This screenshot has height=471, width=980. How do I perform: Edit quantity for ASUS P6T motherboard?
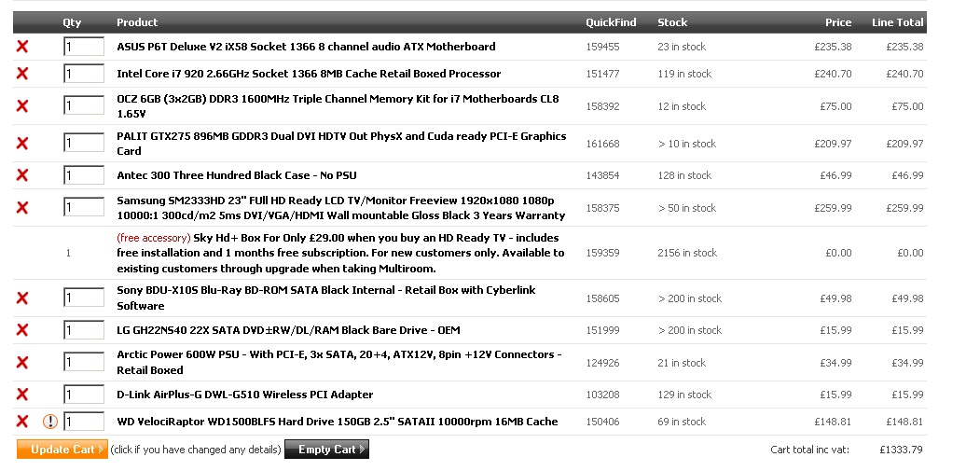point(84,47)
